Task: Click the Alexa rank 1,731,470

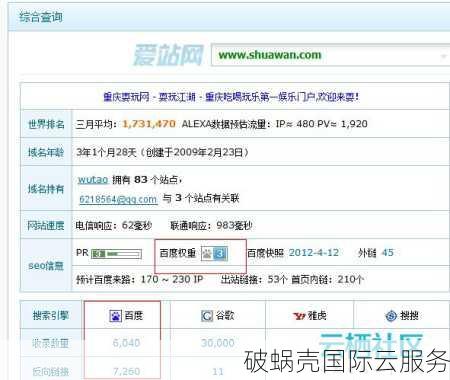Action: coord(149,124)
